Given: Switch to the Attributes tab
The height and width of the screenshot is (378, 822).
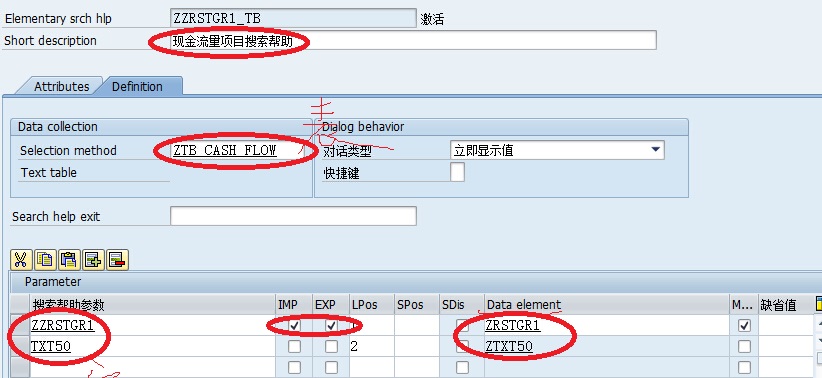Looking at the screenshot, I should click(61, 87).
